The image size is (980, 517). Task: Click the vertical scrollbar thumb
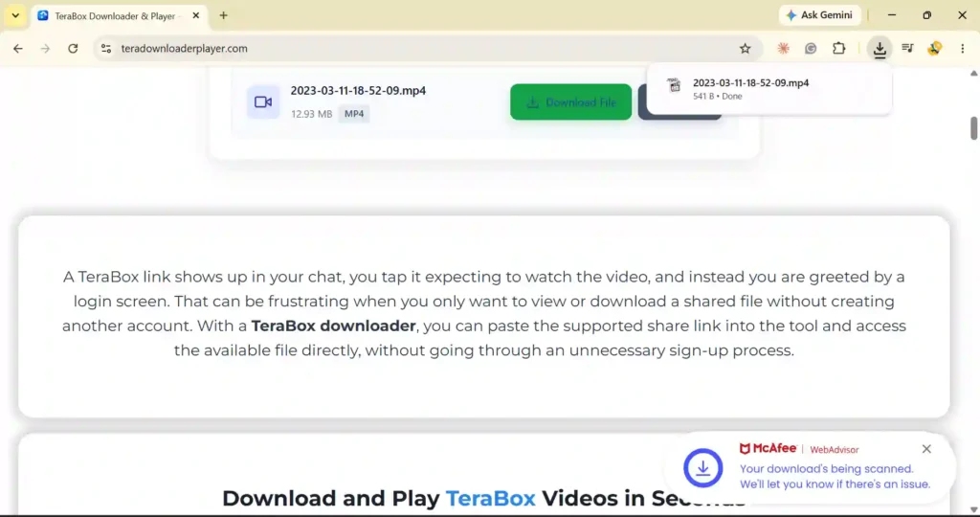click(x=973, y=128)
